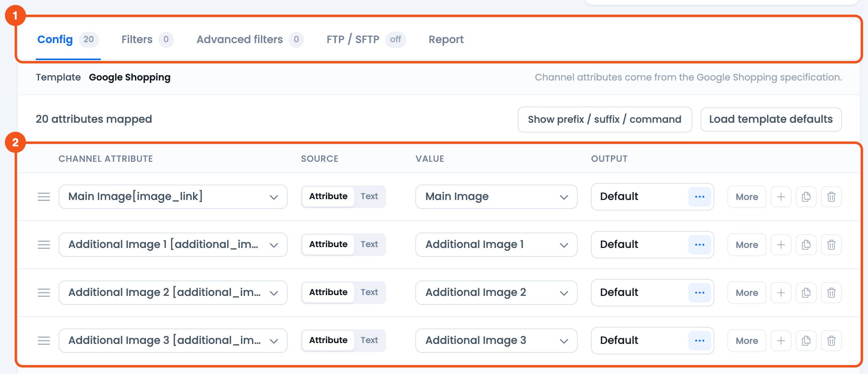Delete the Main Image row
This screenshot has height=374, width=868.
pyautogui.click(x=831, y=197)
